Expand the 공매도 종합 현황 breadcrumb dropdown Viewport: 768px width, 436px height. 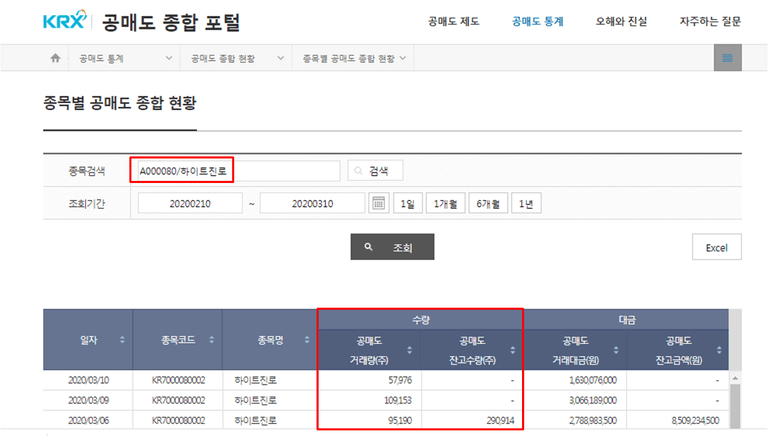pos(237,58)
